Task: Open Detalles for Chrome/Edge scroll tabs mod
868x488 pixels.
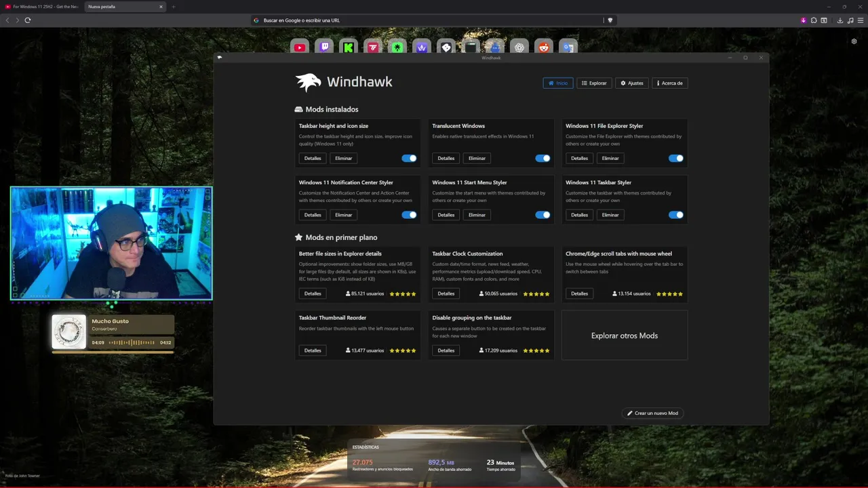Action: [580, 293]
